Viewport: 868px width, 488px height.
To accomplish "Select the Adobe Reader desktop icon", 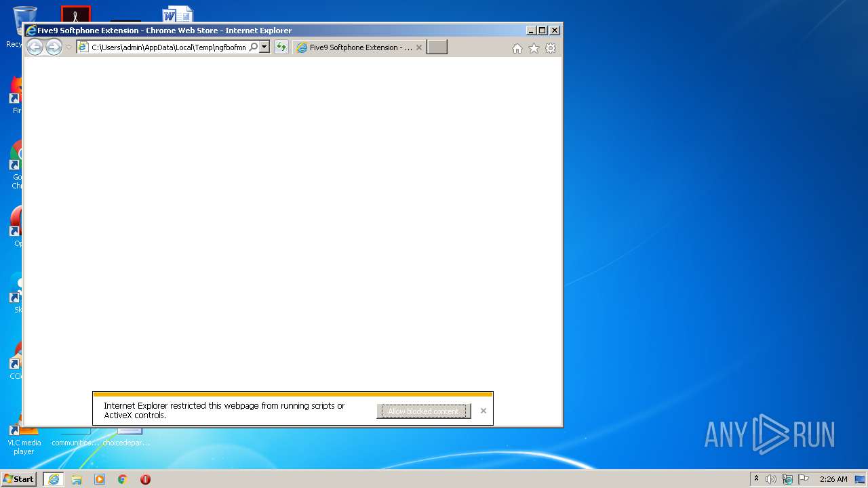I will (x=75, y=14).
